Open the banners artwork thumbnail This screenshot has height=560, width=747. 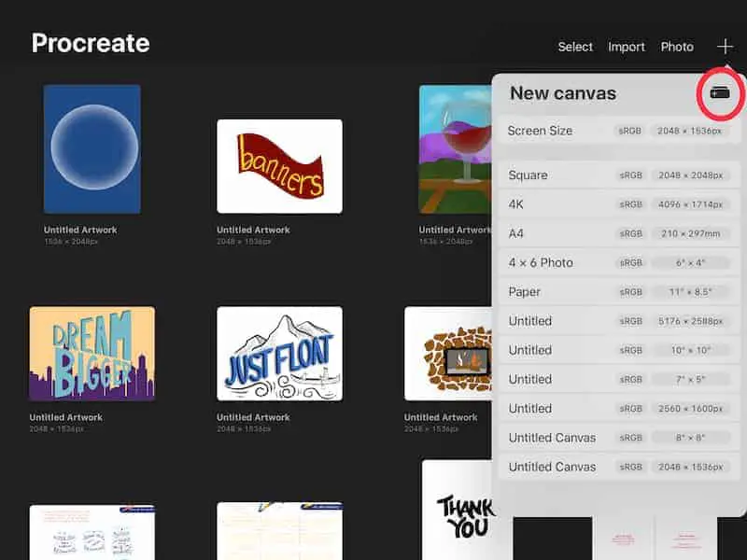[x=279, y=166]
